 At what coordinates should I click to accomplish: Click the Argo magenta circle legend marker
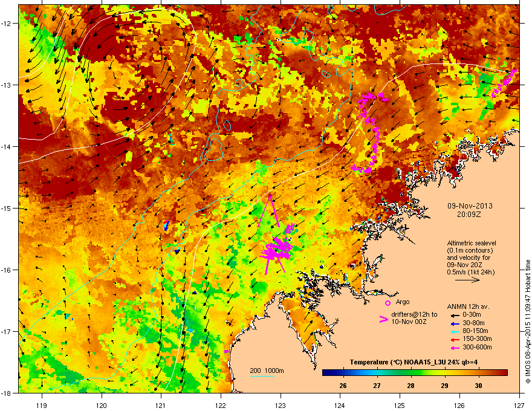[x=388, y=303]
